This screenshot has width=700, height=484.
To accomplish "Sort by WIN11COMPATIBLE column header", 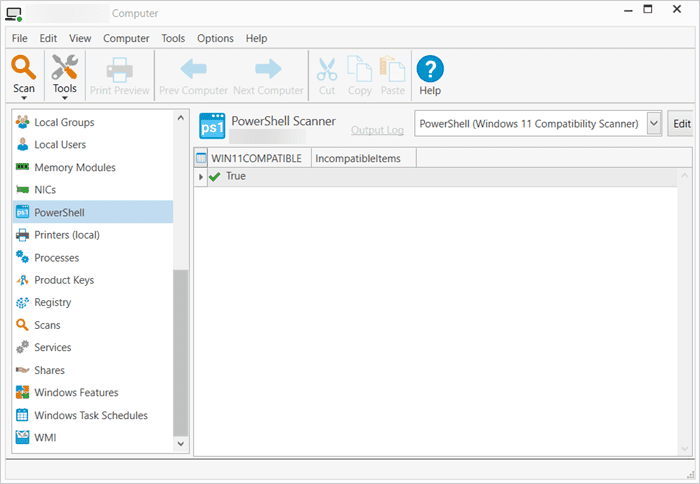I will [x=259, y=158].
